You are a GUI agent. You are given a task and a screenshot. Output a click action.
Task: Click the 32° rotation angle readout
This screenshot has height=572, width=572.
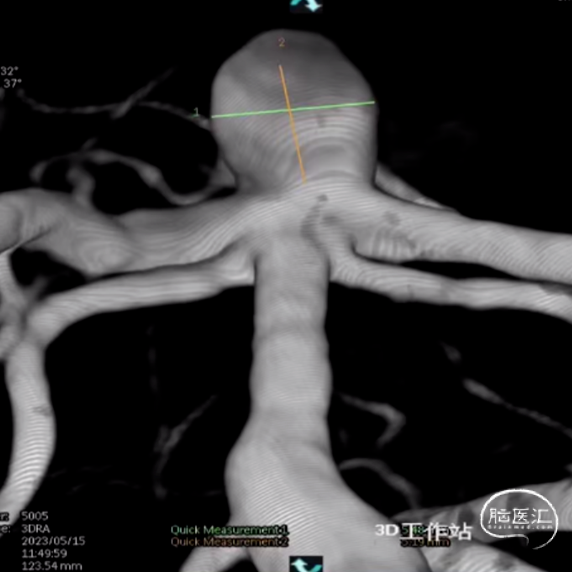pyautogui.click(x=9, y=71)
